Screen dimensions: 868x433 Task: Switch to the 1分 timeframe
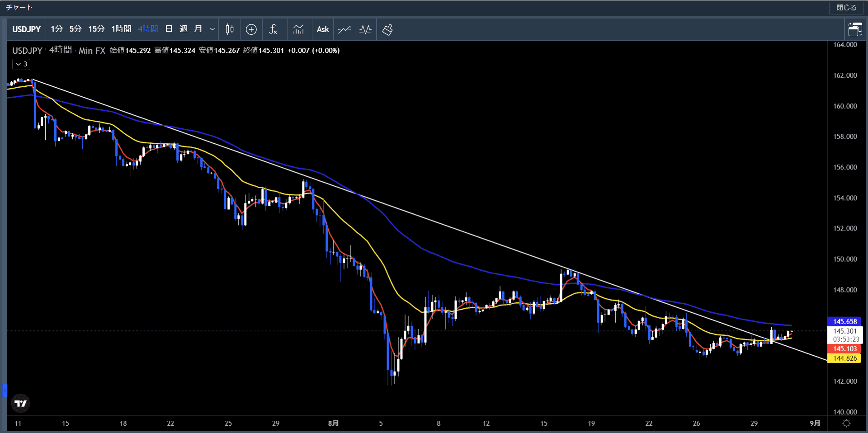[57, 29]
